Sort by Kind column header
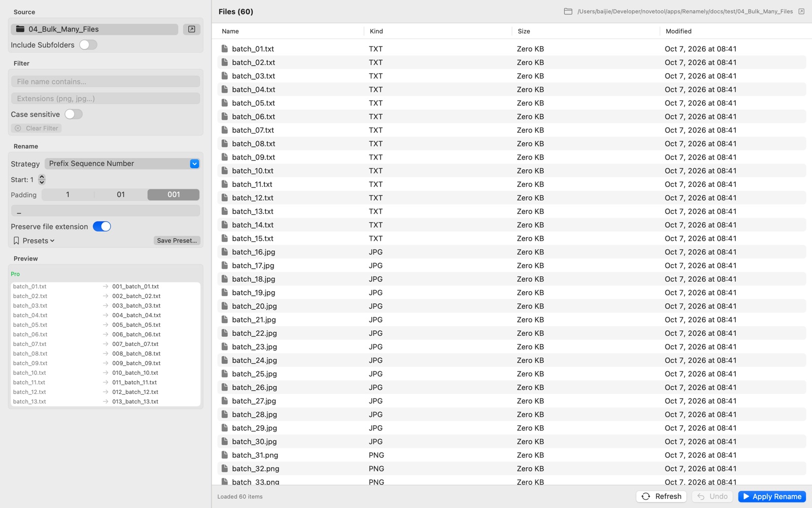The image size is (812, 508). (x=376, y=31)
